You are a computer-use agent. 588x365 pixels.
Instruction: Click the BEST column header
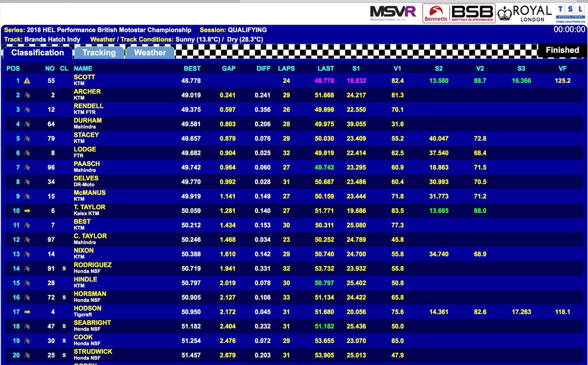pyautogui.click(x=192, y=69)
